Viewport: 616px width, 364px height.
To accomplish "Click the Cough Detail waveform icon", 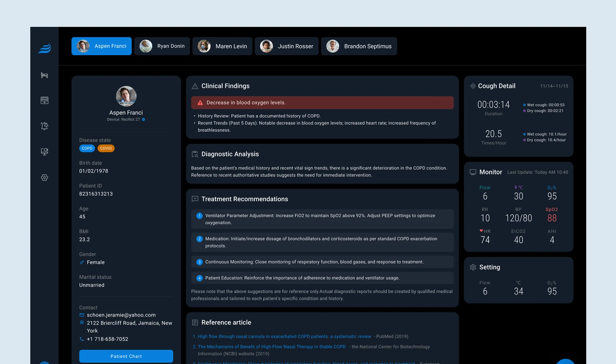I will tap(472, 86).
